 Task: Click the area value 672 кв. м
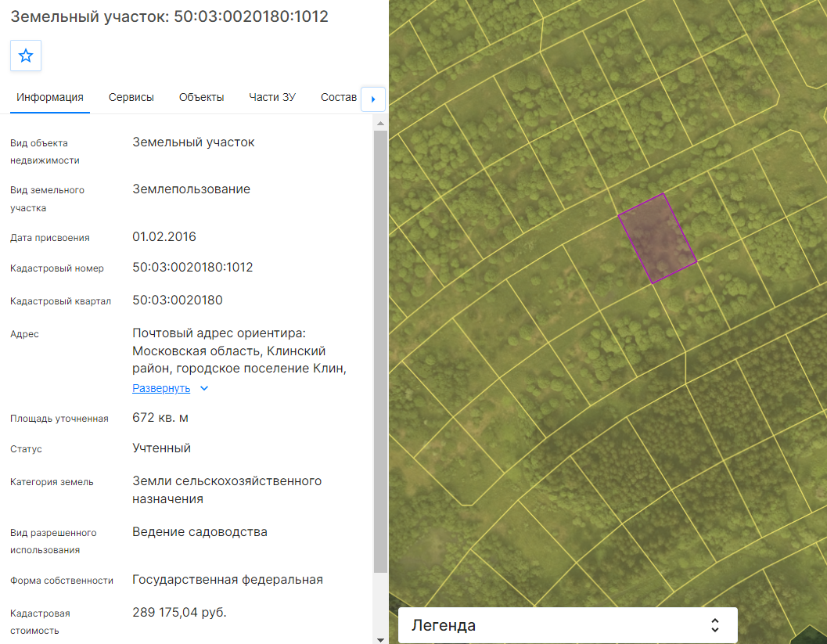pyautogui.click(x=160, y=418)
